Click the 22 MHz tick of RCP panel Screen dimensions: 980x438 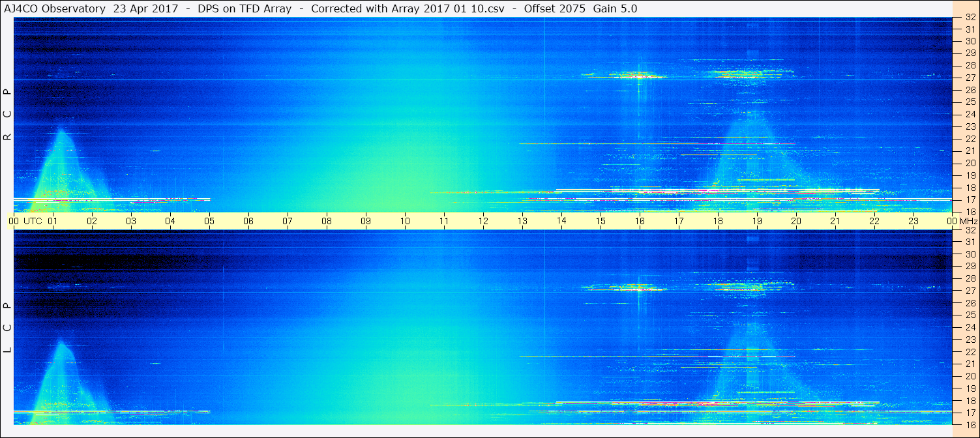[970, 139]
